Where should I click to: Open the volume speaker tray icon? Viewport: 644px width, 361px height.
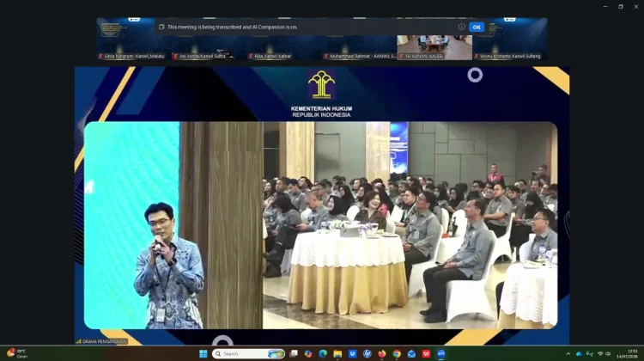(608, 353)
